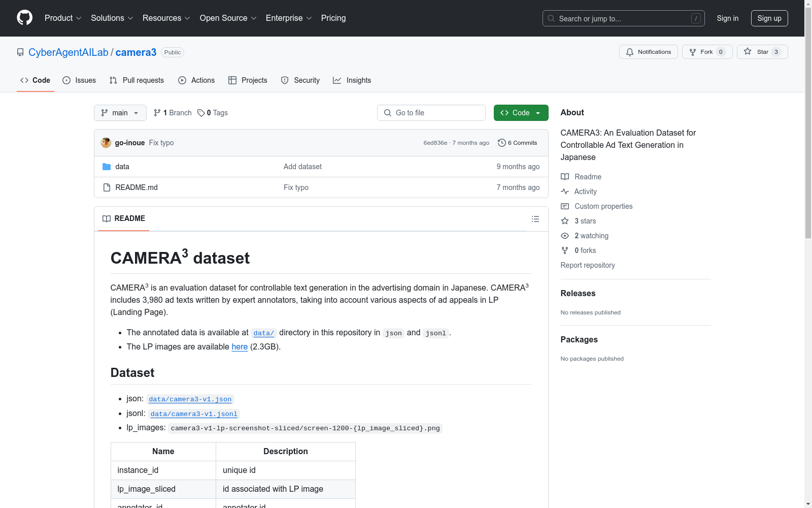Screen dimensions: 812x508
Task: Click the Report repository link
Action: coord(588,265)
